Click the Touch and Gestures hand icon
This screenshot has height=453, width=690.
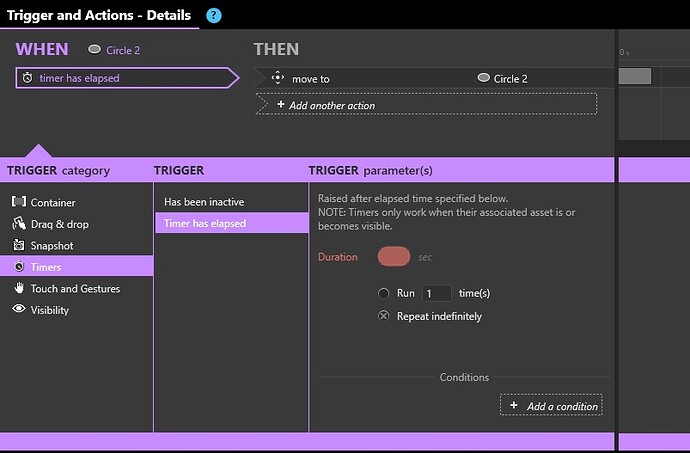[x=18, y=288]
